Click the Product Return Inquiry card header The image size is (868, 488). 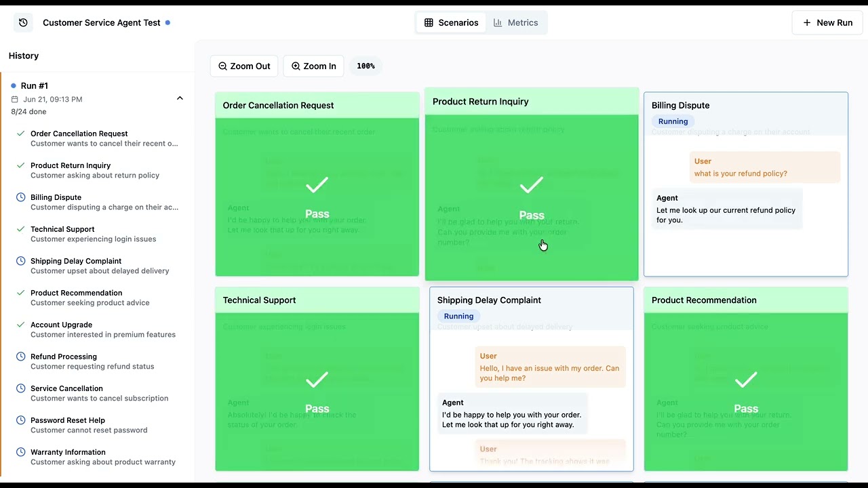532,102
